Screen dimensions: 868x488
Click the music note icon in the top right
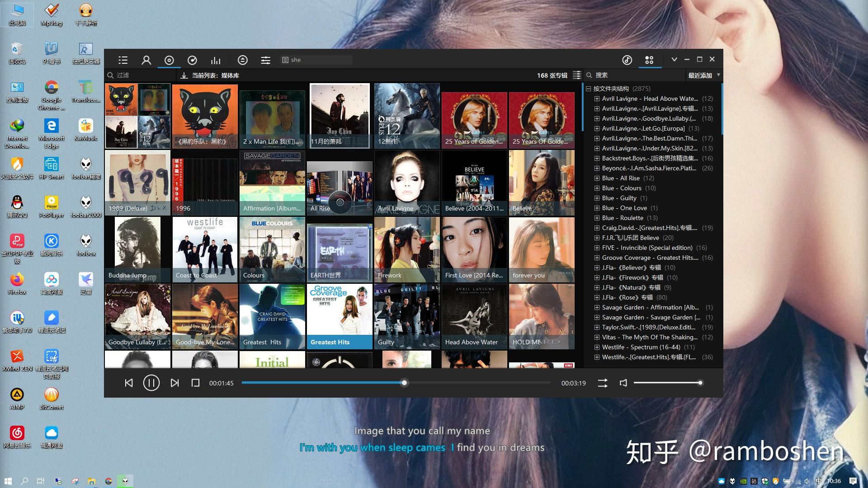coord(627,60)
